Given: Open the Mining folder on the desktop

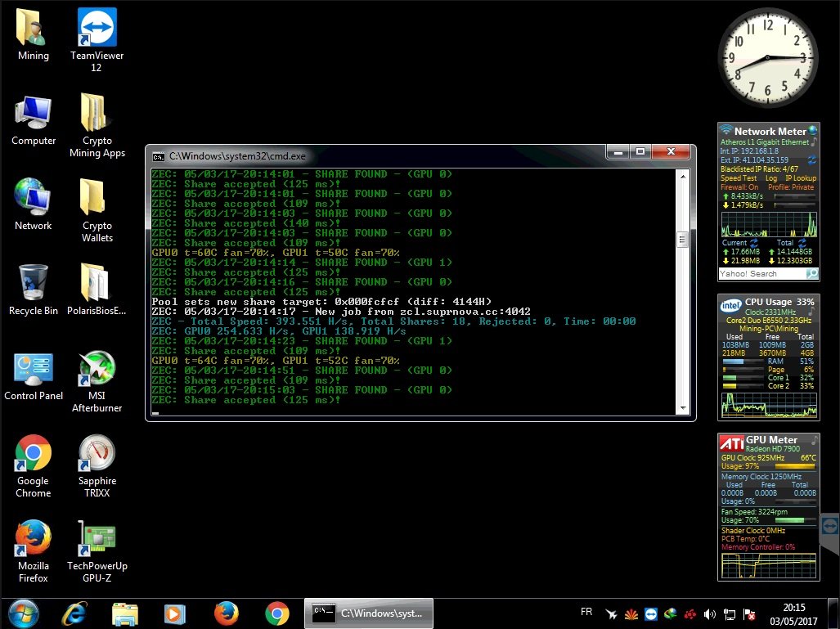Looking at the screenshot, I should [34, 29].
